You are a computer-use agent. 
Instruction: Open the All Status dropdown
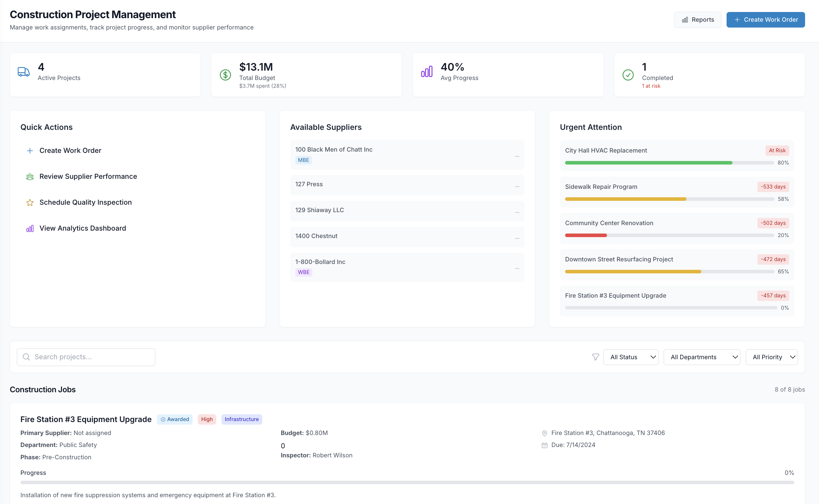[631, 357]
